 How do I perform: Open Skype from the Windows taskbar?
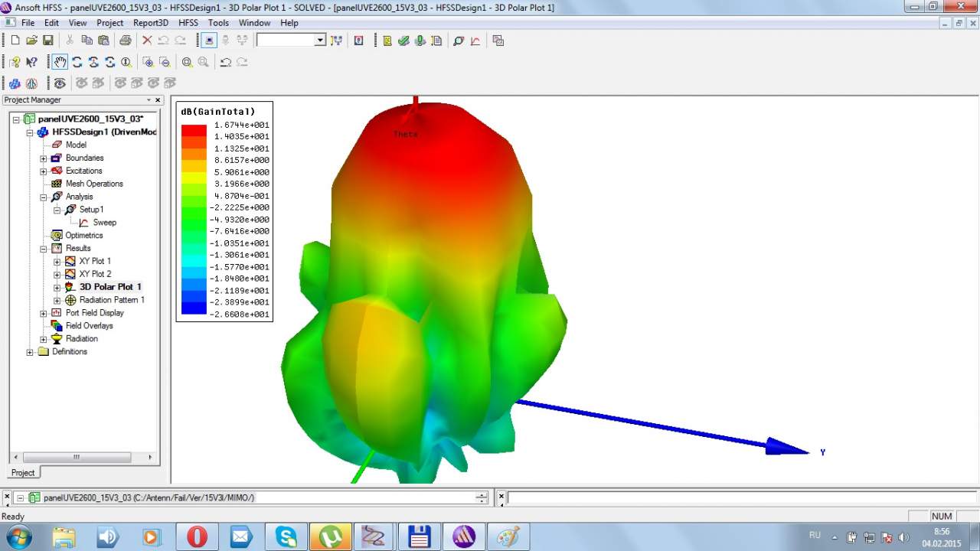tap(286, 536)
